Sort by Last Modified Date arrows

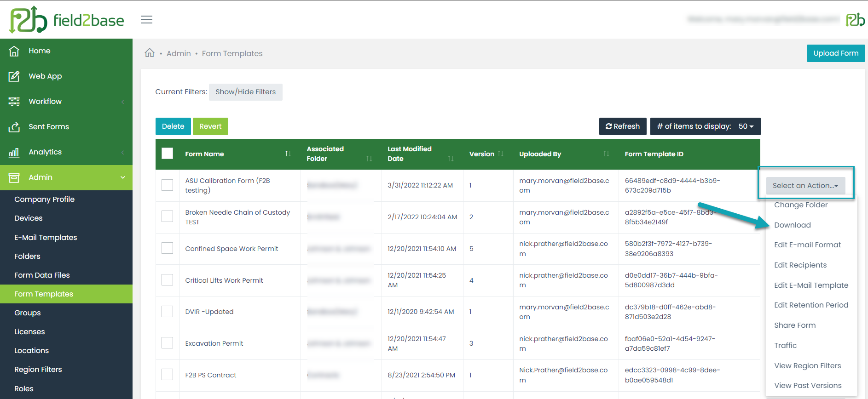pos(451,159)
